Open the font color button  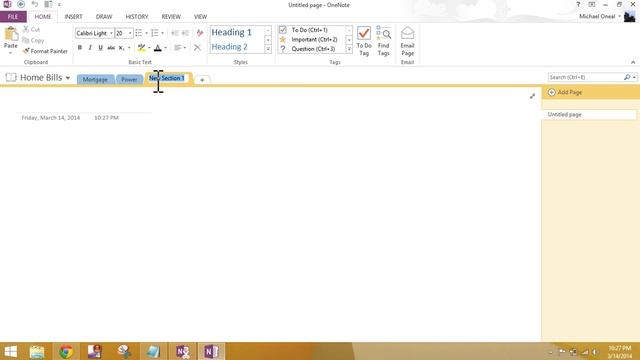[158, 48]
